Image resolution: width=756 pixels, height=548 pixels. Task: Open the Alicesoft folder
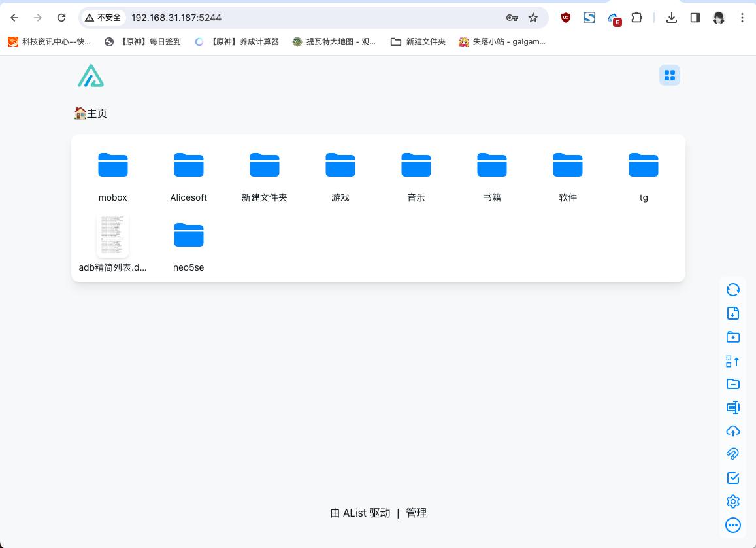(189, 177)
